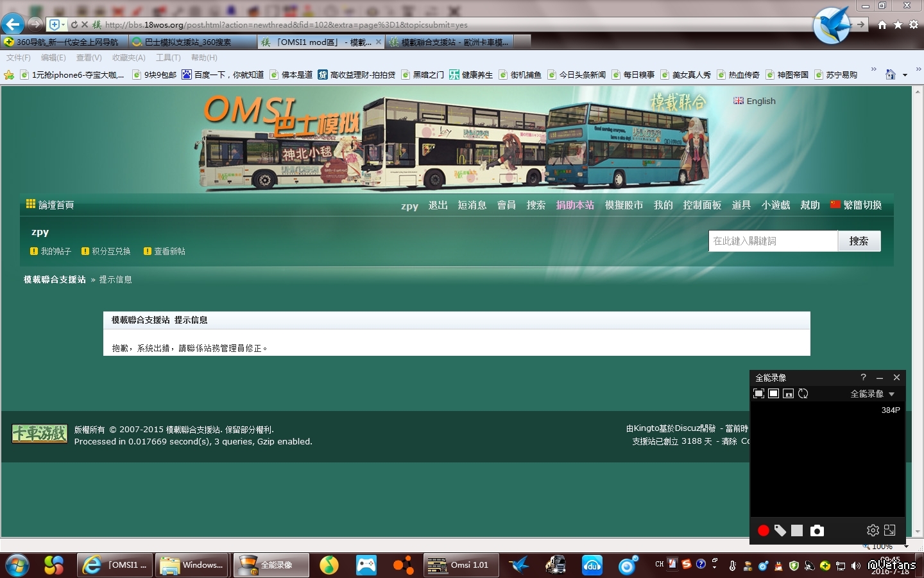Click the page vertical scrollbar down arrow
Image resolution: width=924 pixels, height=578 pixels.
918,532
